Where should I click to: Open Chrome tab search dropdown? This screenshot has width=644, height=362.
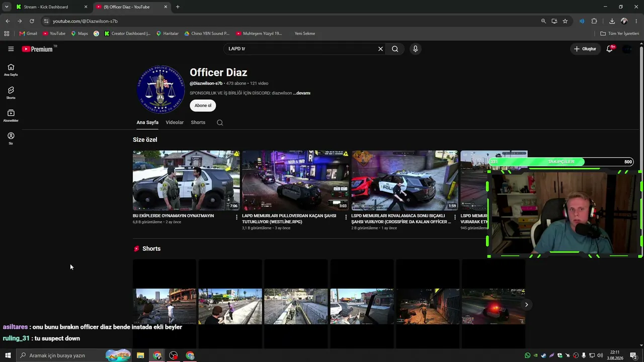coord(7,7)
